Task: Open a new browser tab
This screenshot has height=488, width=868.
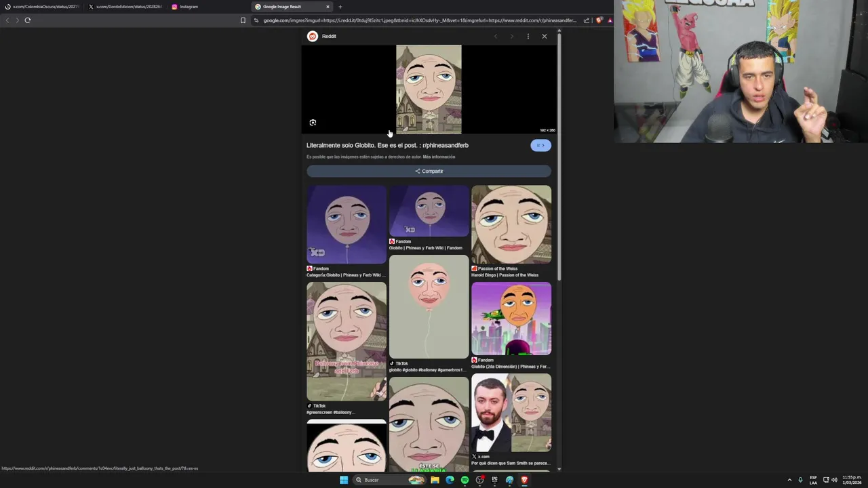Action: click(x=340, y=7)
